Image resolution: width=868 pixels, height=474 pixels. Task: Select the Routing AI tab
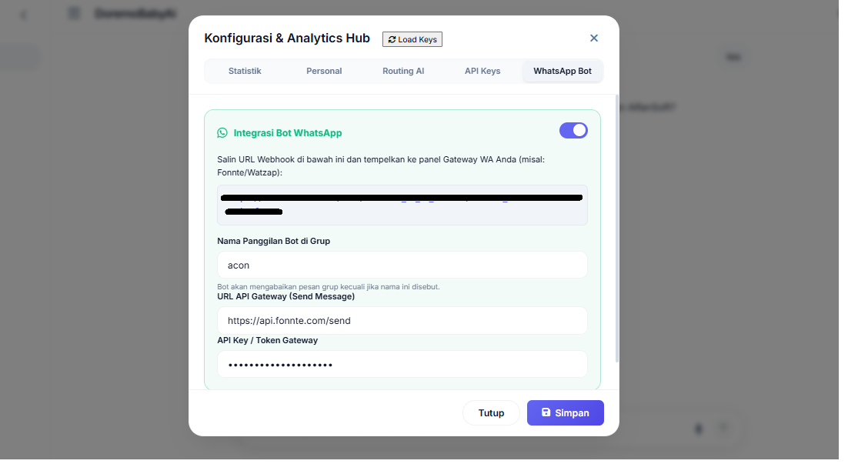tap(403, 71)
